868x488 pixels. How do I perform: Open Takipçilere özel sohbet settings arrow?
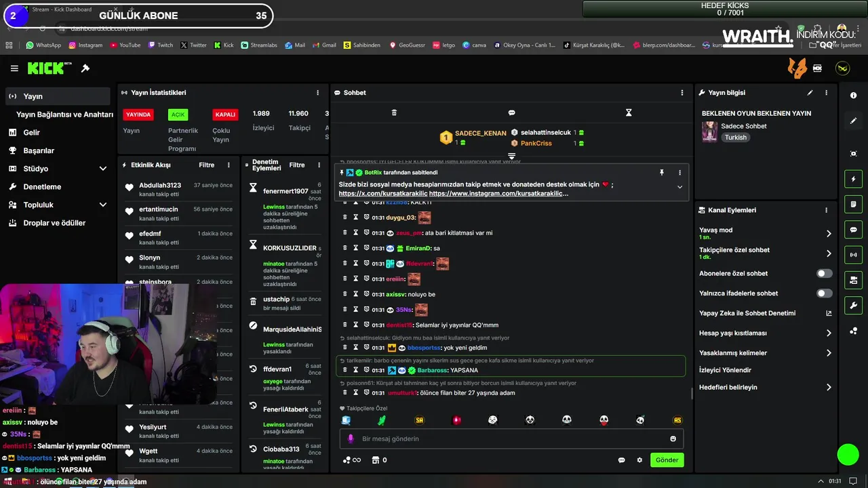point(829,253)
